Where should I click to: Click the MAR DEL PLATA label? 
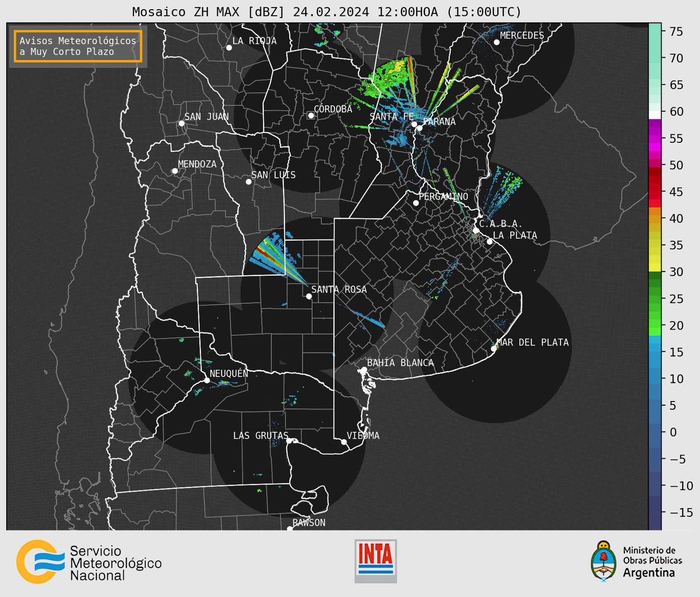(532, 343)
